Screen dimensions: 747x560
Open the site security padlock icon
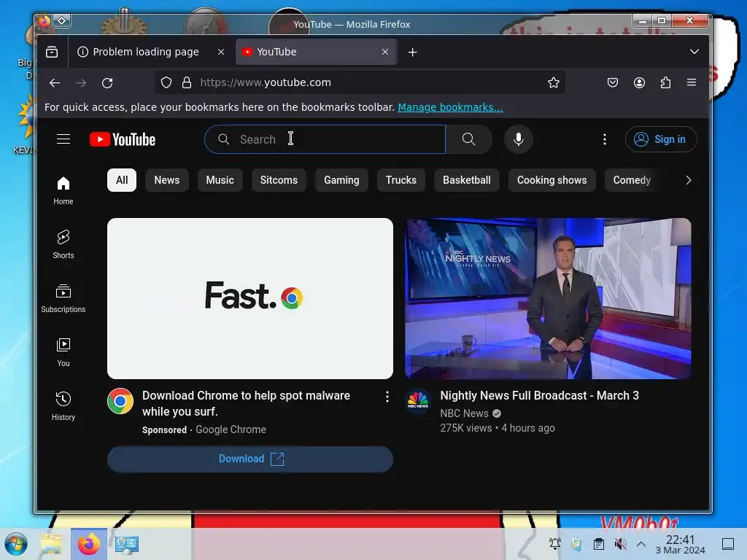(187, 83)
